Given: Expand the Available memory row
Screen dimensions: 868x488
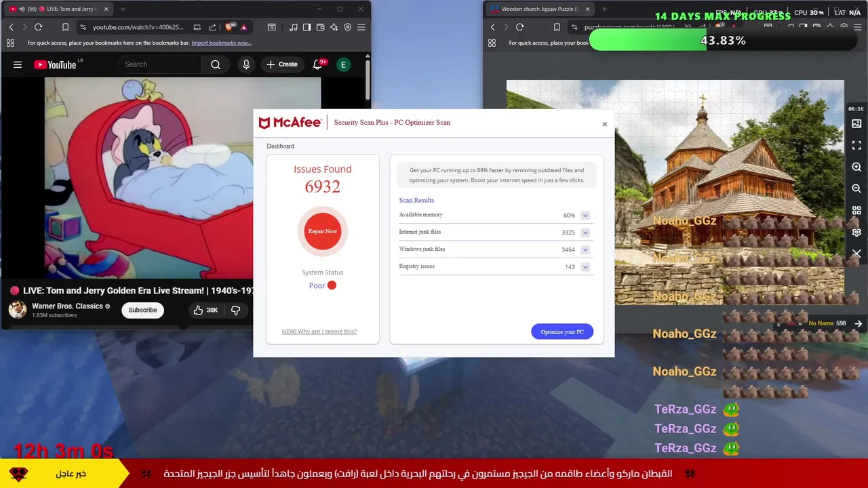Looking at the screenshot, I should coord(585,216).
